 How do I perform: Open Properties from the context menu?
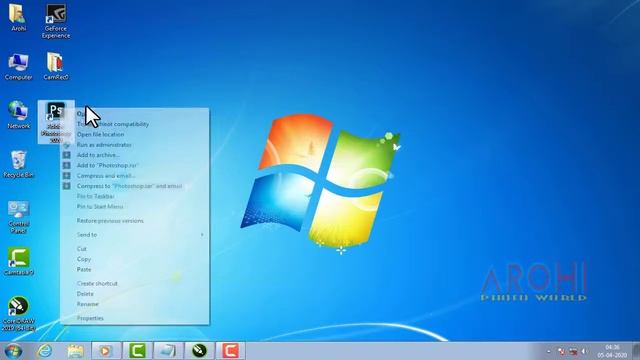pos(135,318)
